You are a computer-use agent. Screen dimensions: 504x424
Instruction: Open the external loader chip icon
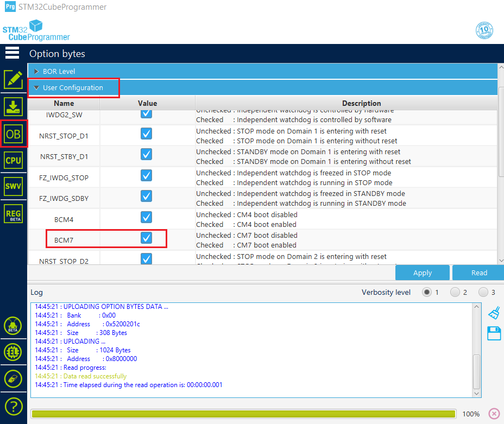[13, 352]
